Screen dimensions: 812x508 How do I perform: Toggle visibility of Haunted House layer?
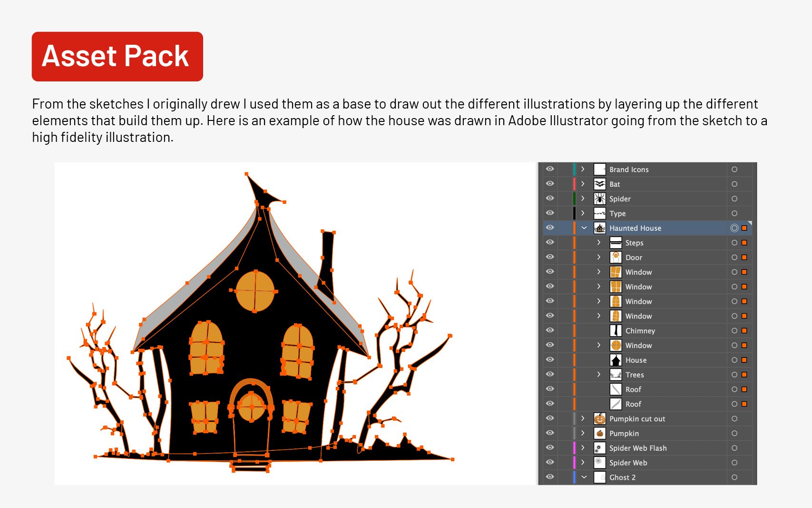(550, 228)
